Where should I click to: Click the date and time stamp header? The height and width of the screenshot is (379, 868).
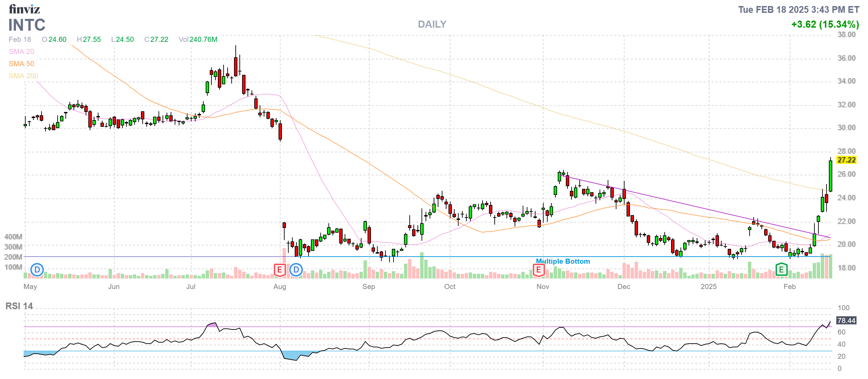click(x=799, y=9)
